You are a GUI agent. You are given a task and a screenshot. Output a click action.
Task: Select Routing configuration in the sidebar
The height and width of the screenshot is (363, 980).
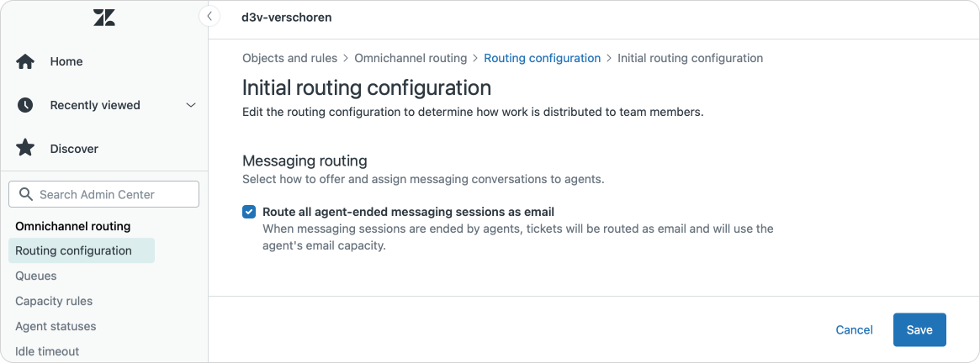pyautogui.click(x=73, y=250)
